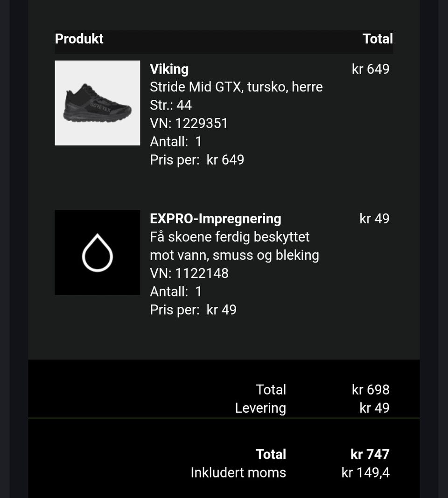Click the kr 49 impregnation line total
Image resolution: width=448 pixels, height=498 pixels.
pos(374,219)
